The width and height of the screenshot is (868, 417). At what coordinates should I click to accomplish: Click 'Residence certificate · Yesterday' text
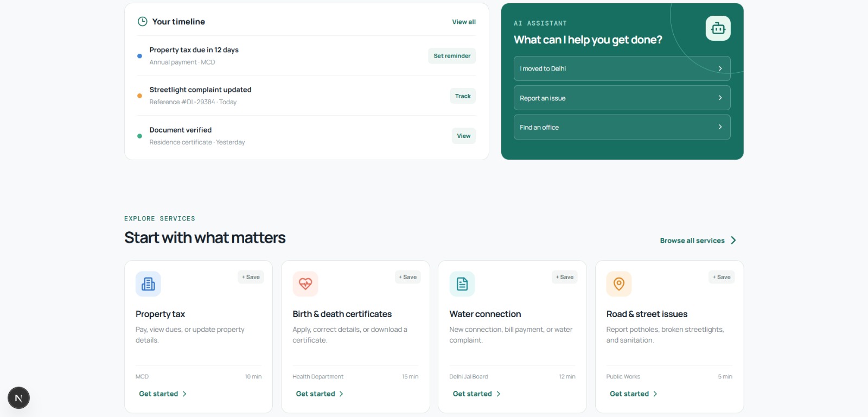[197, 142]
